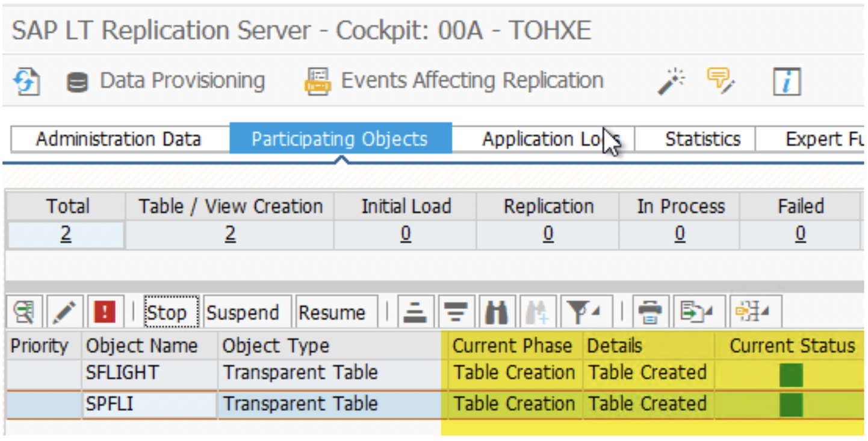
Task: Click the Table / View Creation header
Action: coord(230,207)
